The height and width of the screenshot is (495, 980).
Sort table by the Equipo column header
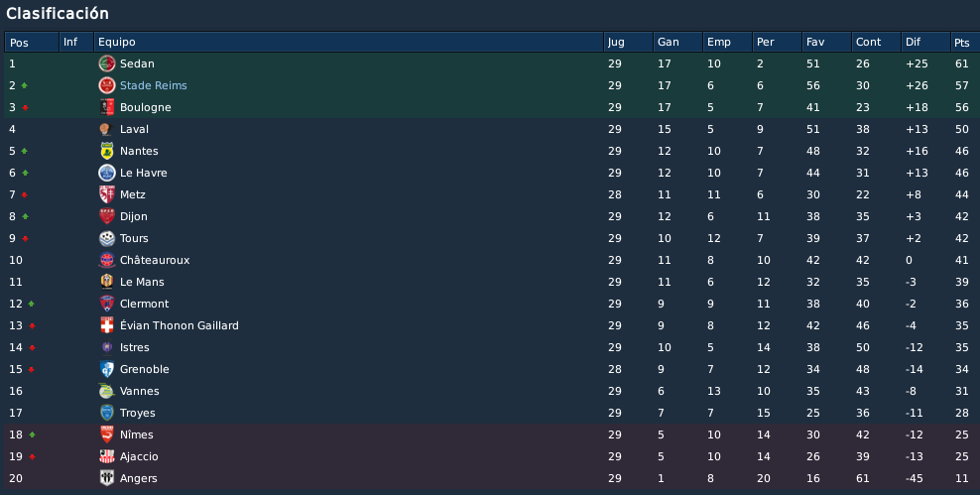[x=348, y=42]
